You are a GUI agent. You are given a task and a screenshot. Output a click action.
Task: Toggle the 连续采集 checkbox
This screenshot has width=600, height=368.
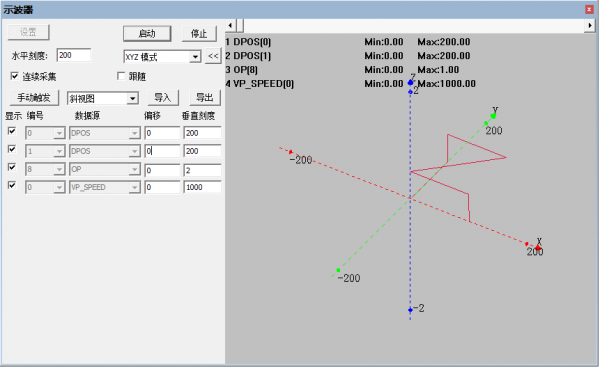15,76
